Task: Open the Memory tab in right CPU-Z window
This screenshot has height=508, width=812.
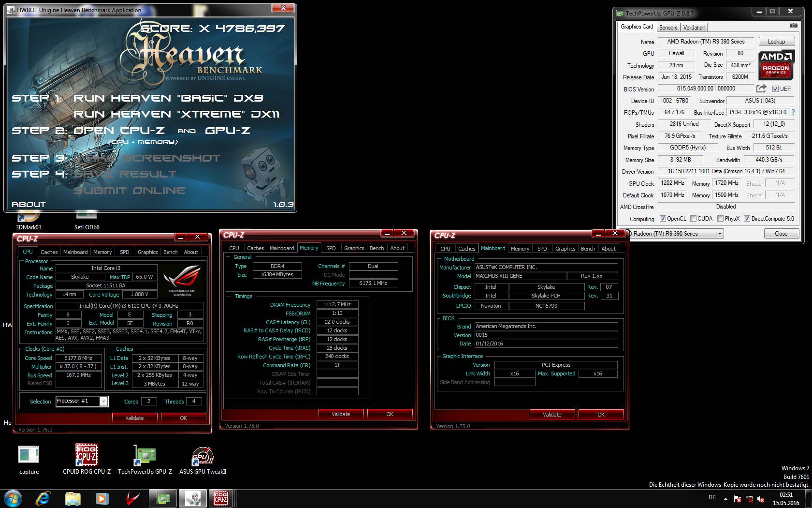Action: (520, 249)
